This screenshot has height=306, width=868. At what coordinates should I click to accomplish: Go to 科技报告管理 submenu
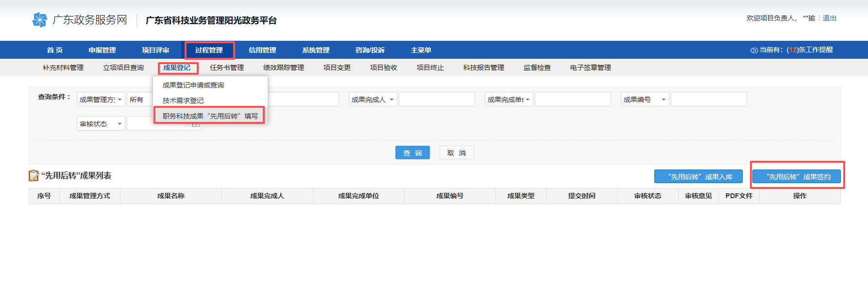click(x=484, y=68)
